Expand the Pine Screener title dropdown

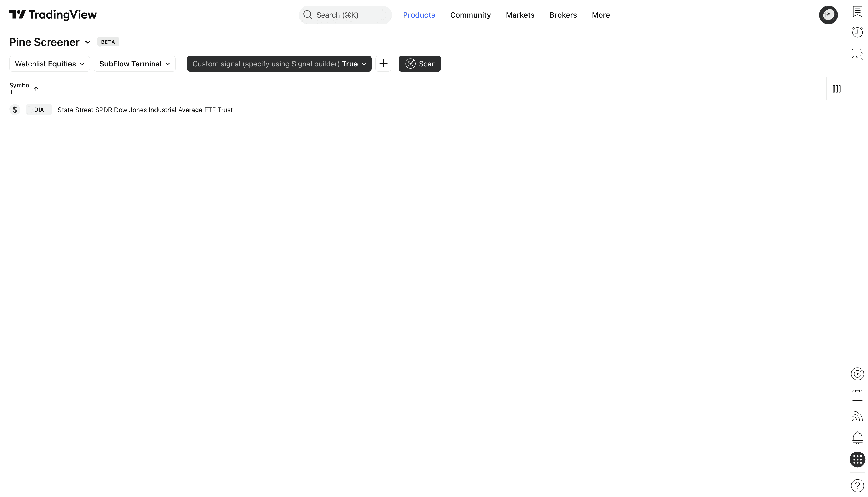point(87,42)
